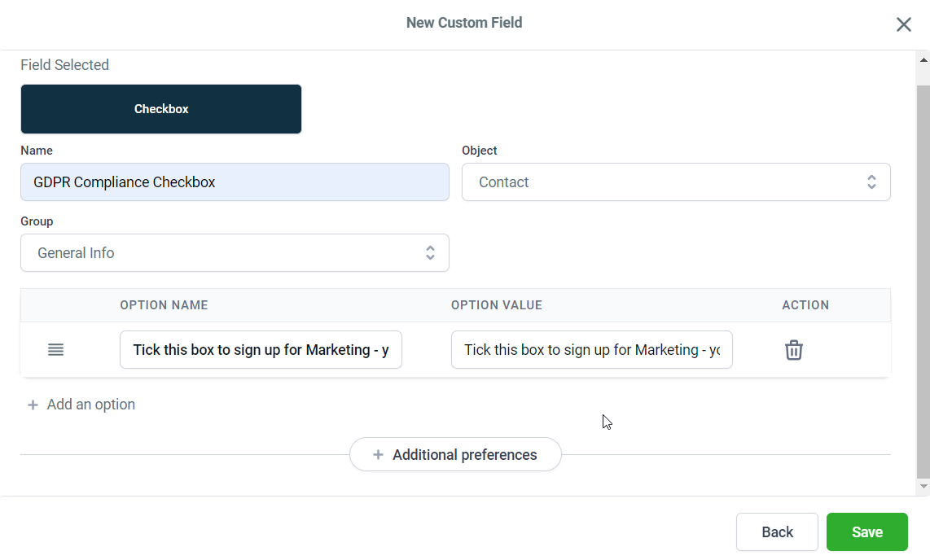The width and height of the screenshot is (930, 560).
Task: Click the plus icon in Additional preferences
Action: (378, 455)
